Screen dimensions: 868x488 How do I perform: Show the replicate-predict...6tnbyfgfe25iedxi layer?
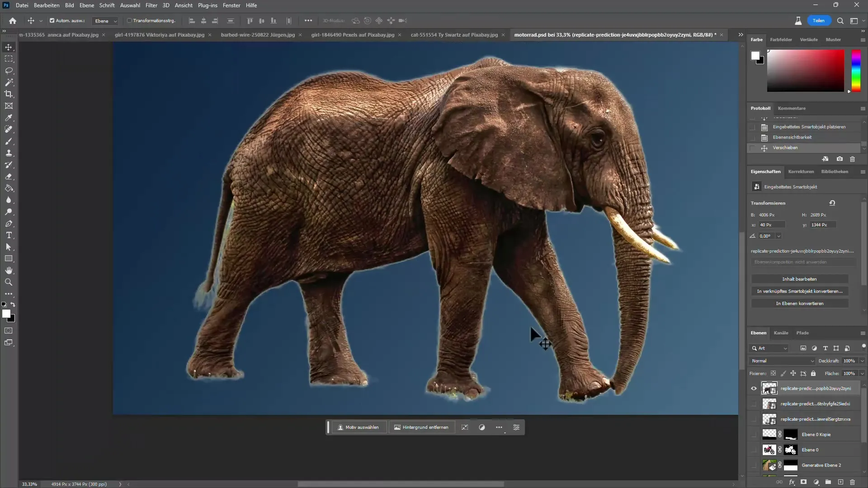(x=754, y=404)
